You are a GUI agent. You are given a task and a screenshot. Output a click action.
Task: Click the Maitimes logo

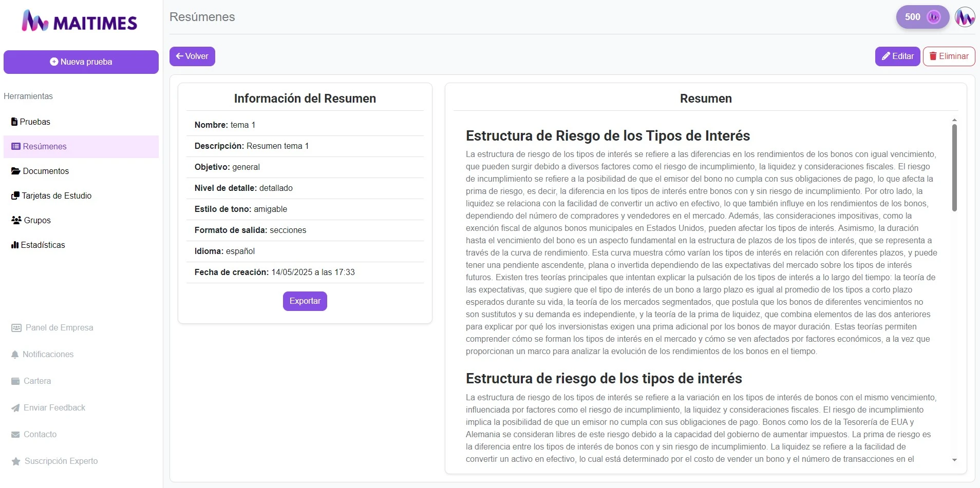point(79,20)
